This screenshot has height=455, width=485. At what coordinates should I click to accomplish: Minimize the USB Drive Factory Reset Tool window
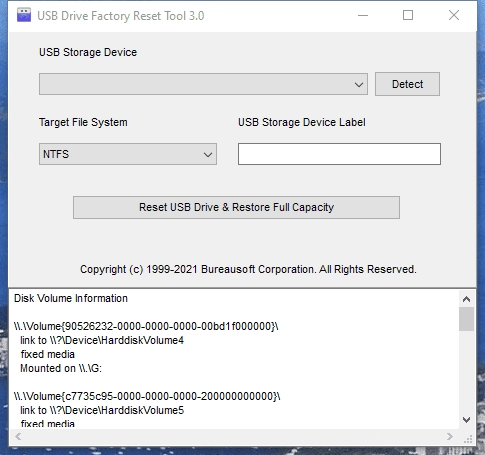363,15
